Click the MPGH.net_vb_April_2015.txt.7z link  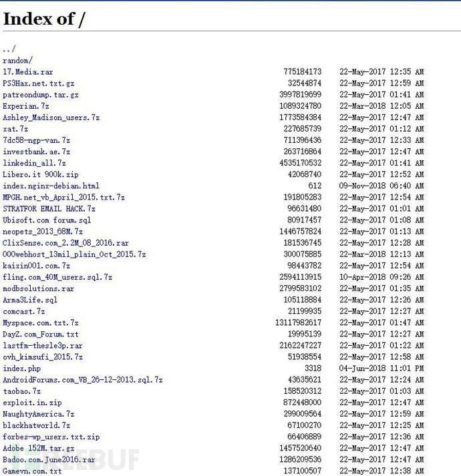[x=64, y=198]
